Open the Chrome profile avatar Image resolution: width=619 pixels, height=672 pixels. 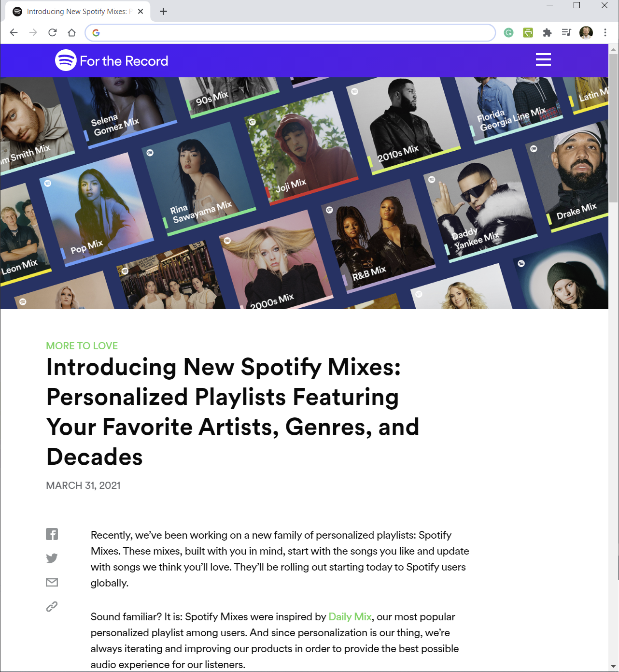[586, 32]
